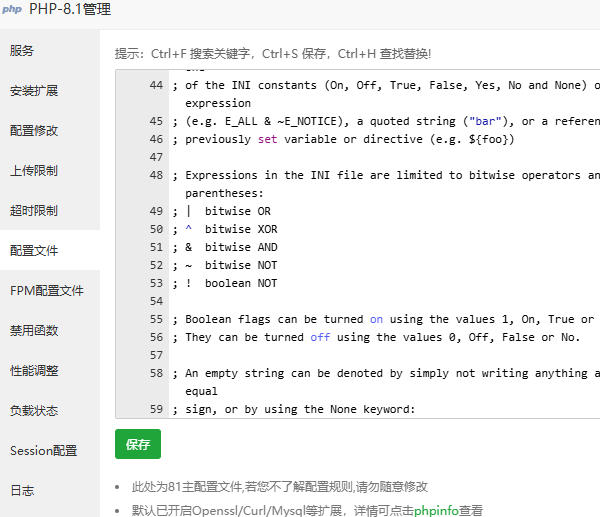The image size is (600, 517).
Task: Open the phpinfo link
Action: [436, 510]
